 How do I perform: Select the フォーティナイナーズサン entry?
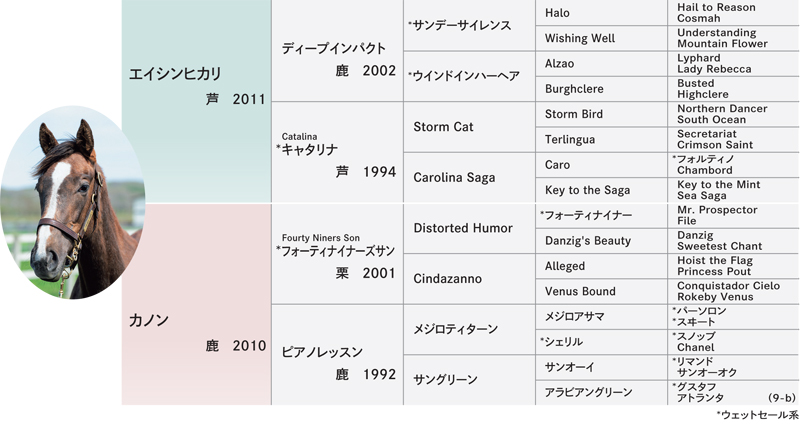pyautogui.click(x=337, y=254)
